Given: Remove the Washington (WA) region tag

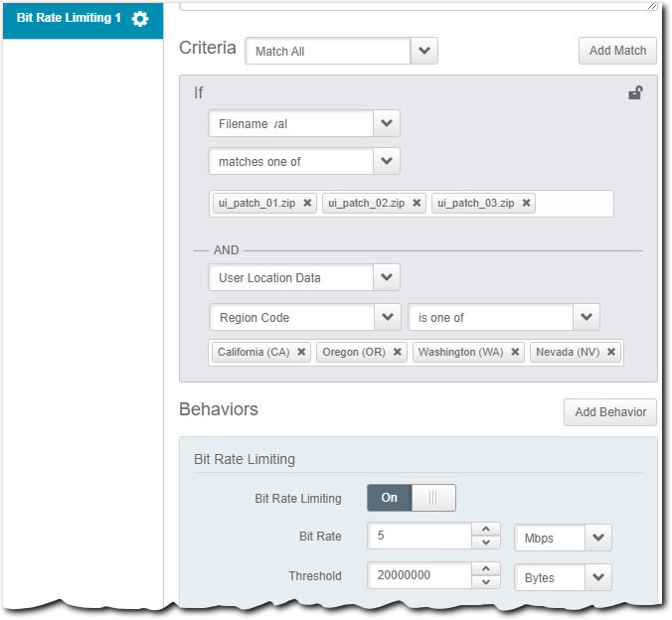Looking at the screenshot, I should click(x=516, y=352).
